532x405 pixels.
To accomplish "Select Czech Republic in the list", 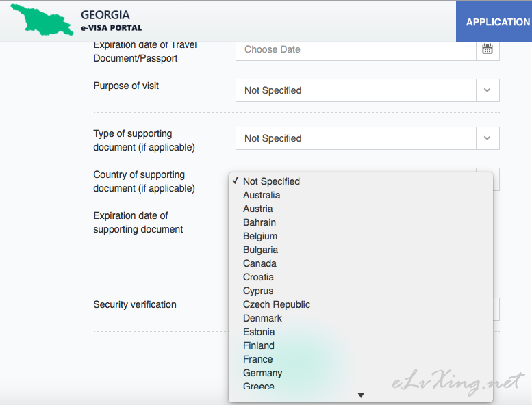I will [x=277, y=304].
